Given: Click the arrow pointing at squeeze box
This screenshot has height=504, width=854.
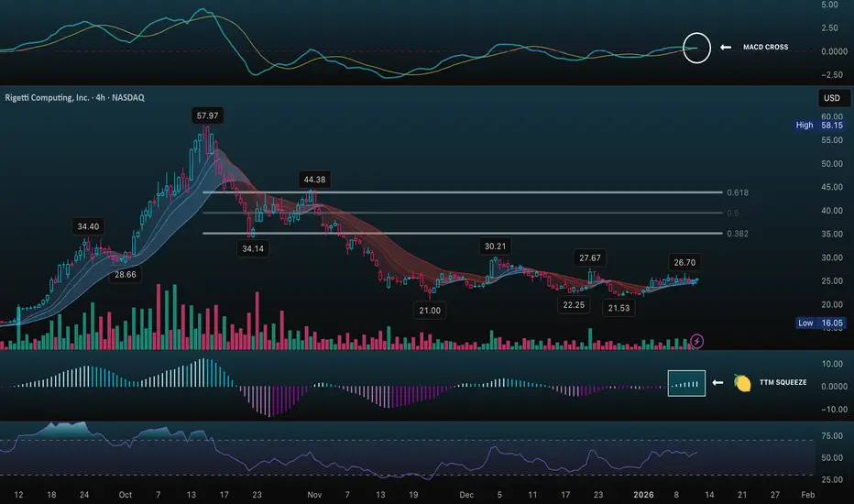Looking at the screenshot, I should tap(717, 382).
